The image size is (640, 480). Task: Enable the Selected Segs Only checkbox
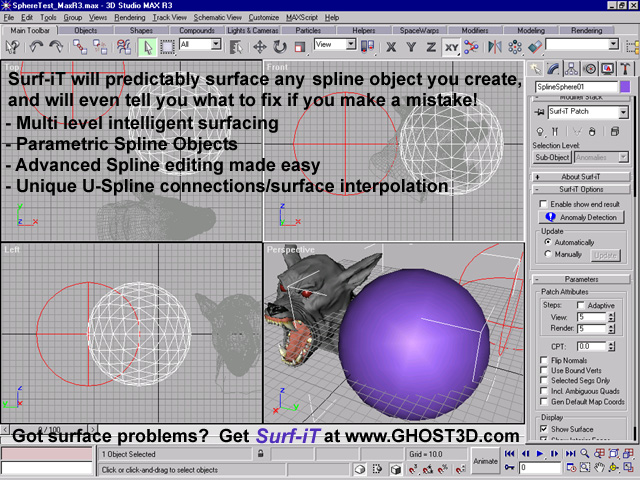click(544, 380)
